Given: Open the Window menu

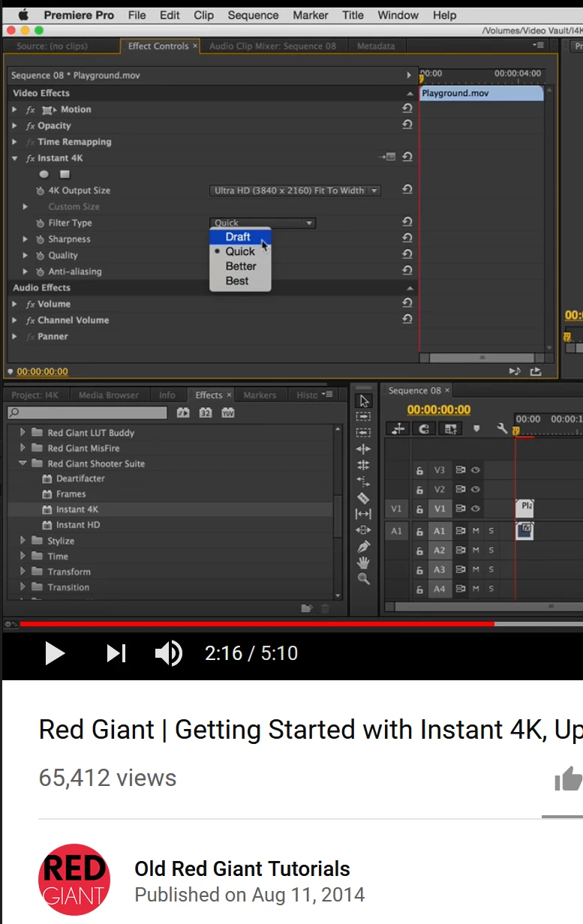Looking at the screenshot, I should [x=398, y=15].
